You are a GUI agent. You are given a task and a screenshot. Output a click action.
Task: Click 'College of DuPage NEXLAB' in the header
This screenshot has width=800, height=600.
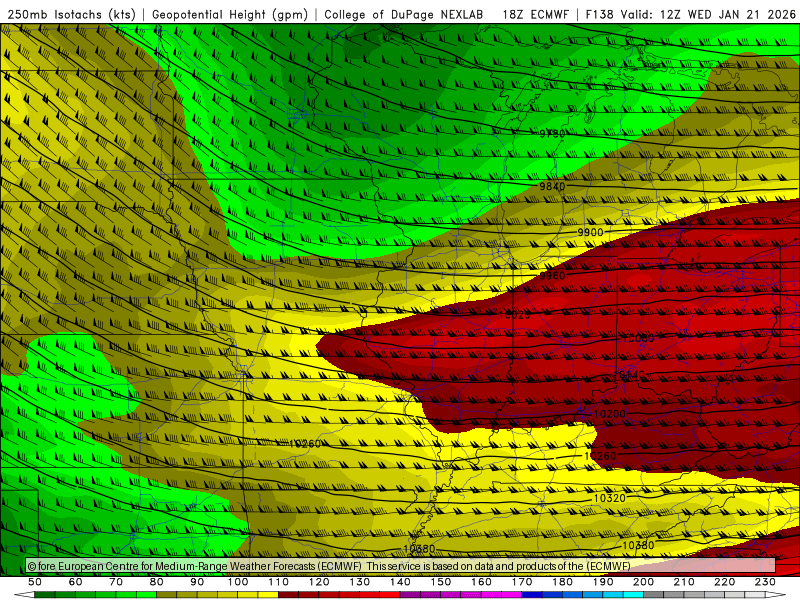[x=404, y=15]
